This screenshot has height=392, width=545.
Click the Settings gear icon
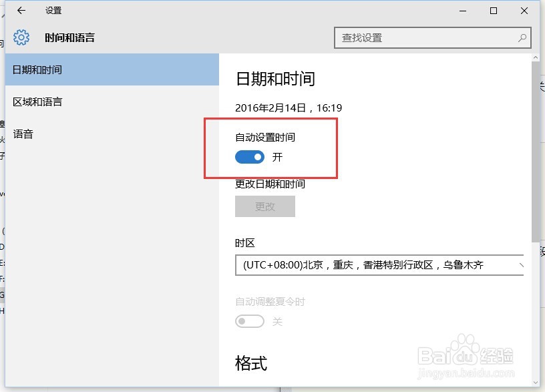[21, 37]
